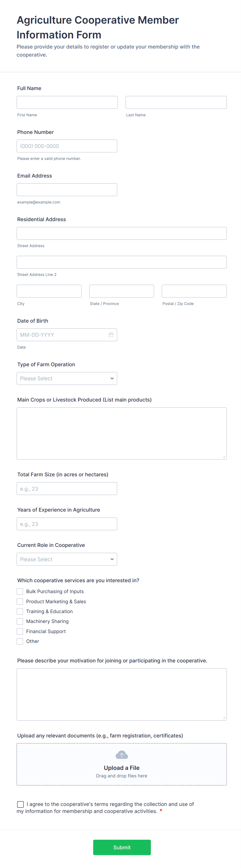Tick the Machinery Sharing checkbox

pos(20,621)
